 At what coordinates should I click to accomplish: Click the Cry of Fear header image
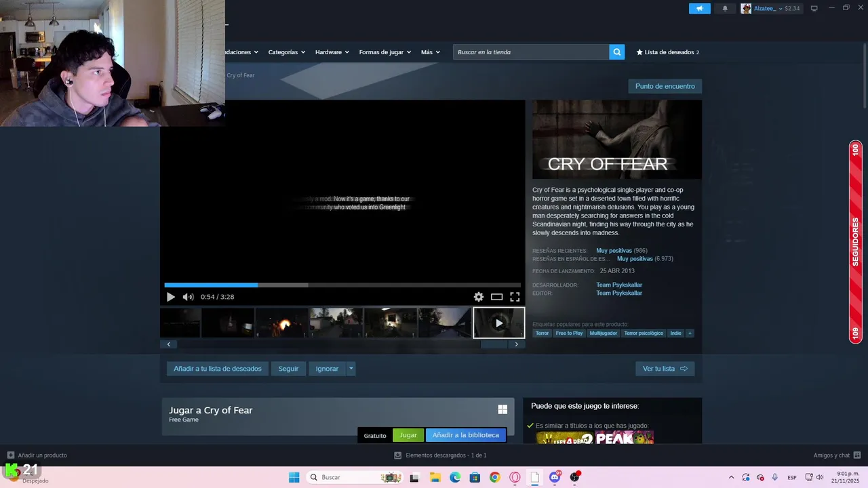617,140
